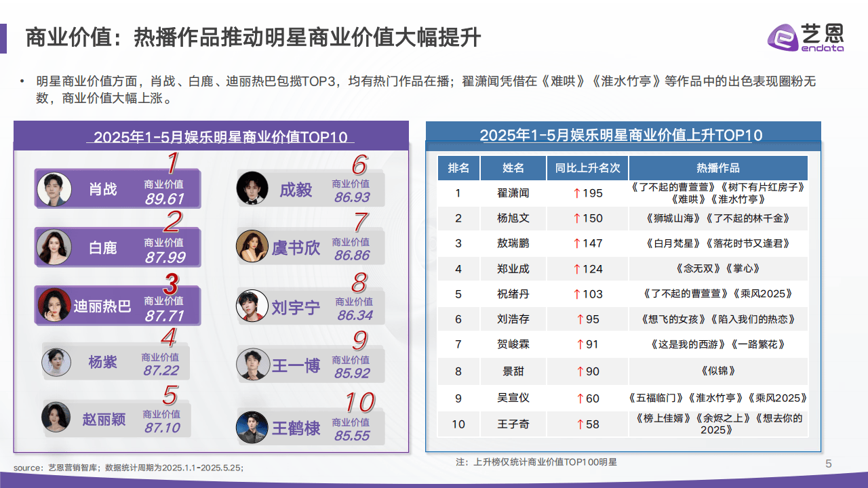Click the name 杨紫
Screen dimensions: 868x488
pos(103,362)
